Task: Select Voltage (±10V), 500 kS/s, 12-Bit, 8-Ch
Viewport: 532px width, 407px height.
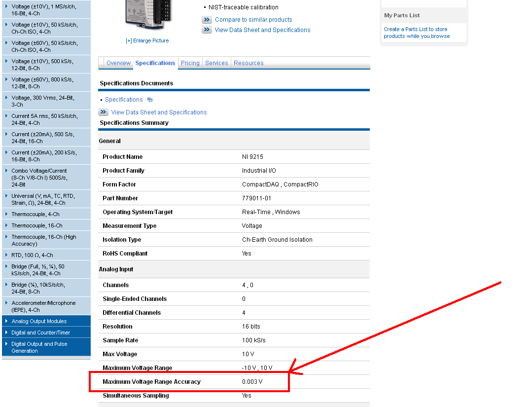Action: [46, 65]
